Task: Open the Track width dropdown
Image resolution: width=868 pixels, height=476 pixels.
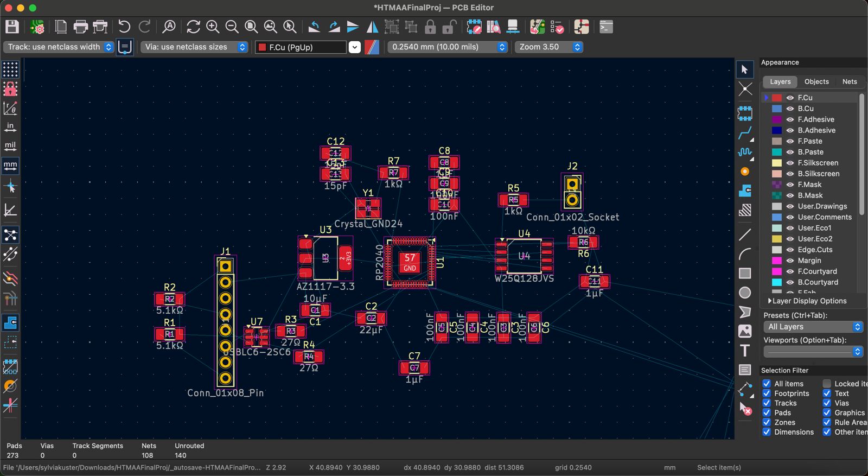Action: [59, 47]
